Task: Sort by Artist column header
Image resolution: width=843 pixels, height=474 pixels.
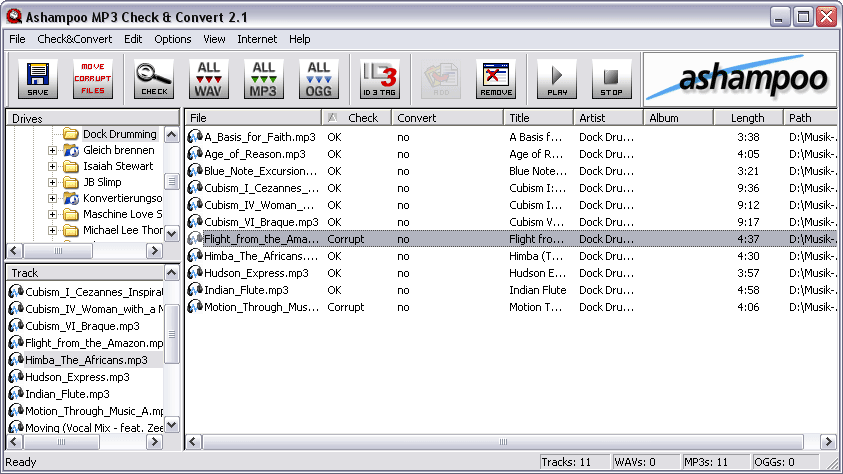Action: coord(608,118)
